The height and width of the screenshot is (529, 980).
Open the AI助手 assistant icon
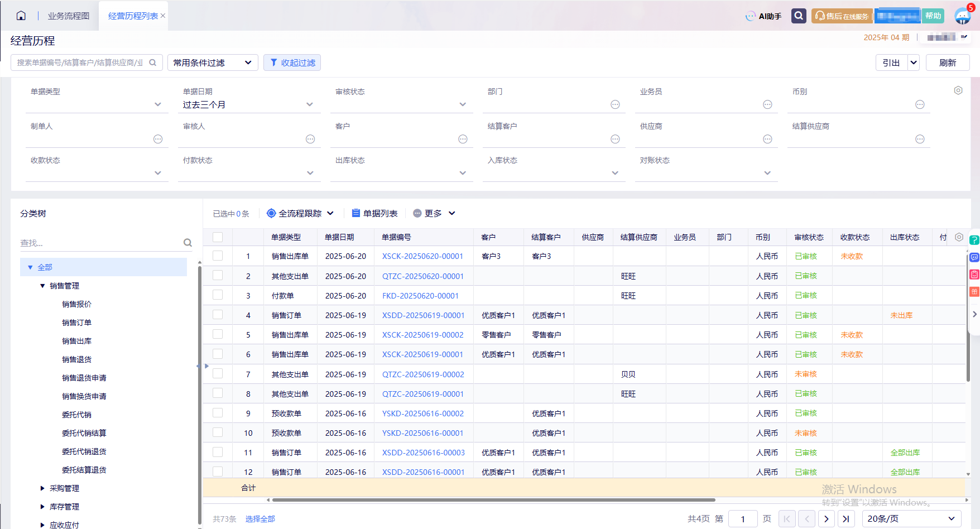(x=751, y=16)
